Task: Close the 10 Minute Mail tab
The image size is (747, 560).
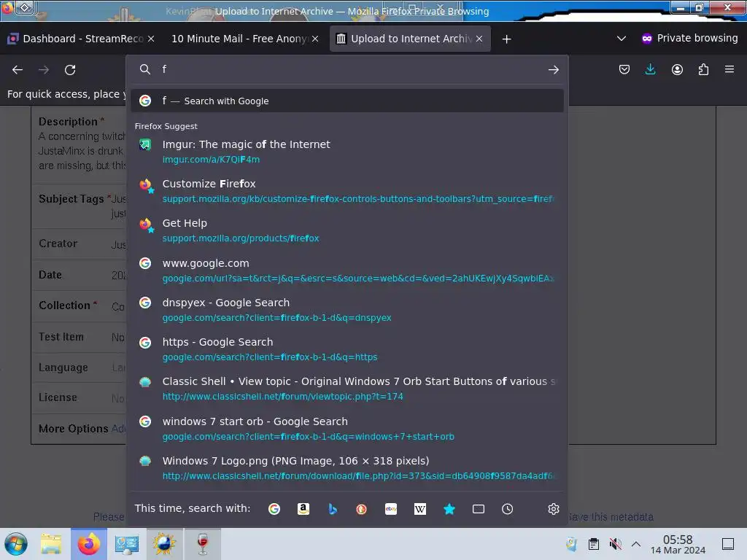Action: click(x=315, y=39)
